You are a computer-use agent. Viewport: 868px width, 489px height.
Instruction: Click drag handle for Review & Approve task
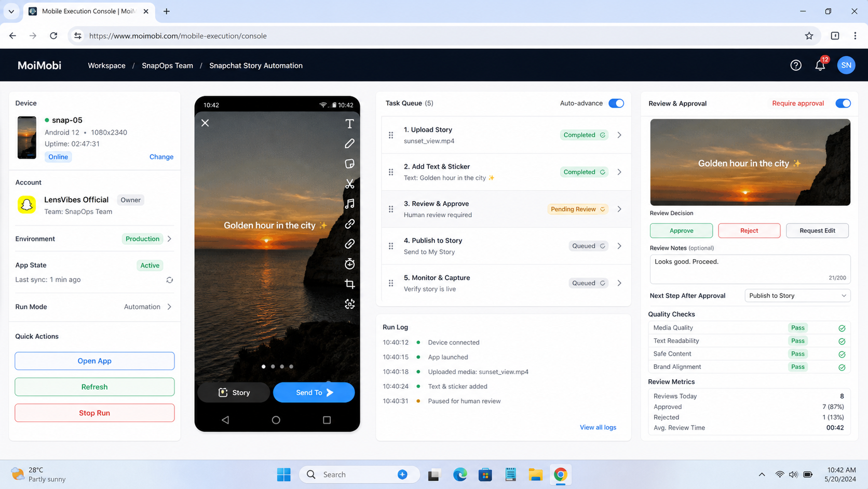coord(391,209)
